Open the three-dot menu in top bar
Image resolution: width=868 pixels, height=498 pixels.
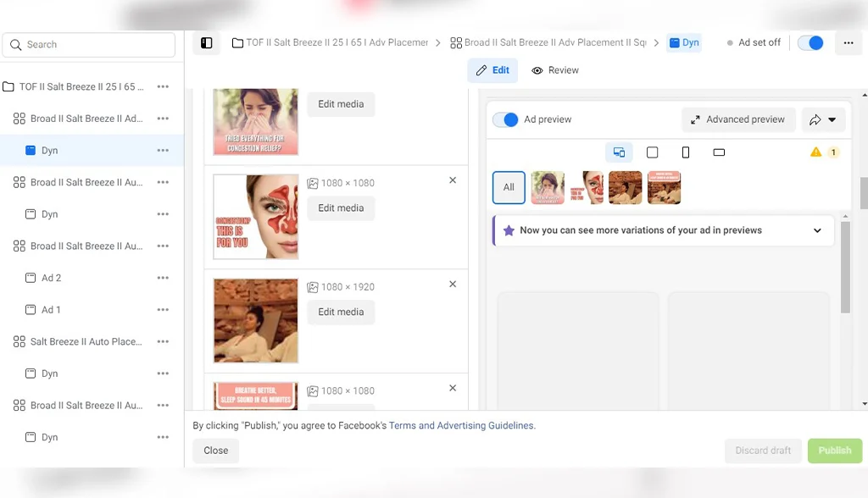click(x=849, y=43)
